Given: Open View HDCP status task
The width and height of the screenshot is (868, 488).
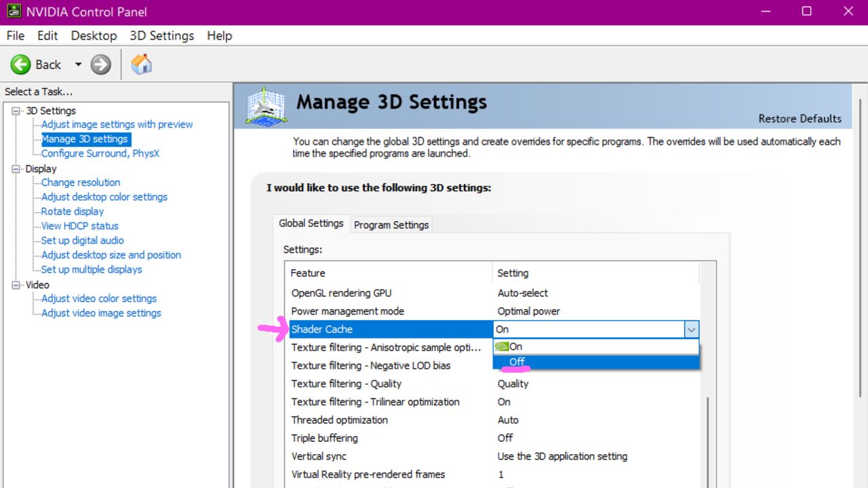Looking at the screenshot, I should (80, 226).
